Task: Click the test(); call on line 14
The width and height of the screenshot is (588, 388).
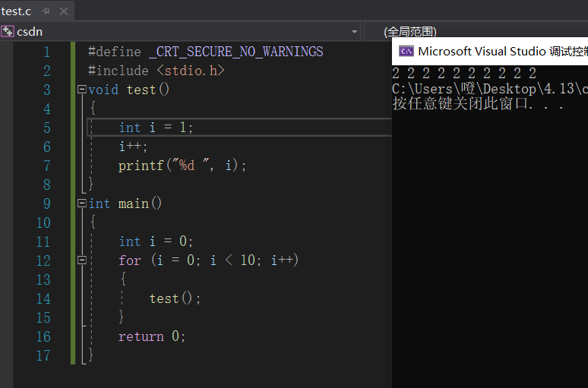Action: point(175,298)
